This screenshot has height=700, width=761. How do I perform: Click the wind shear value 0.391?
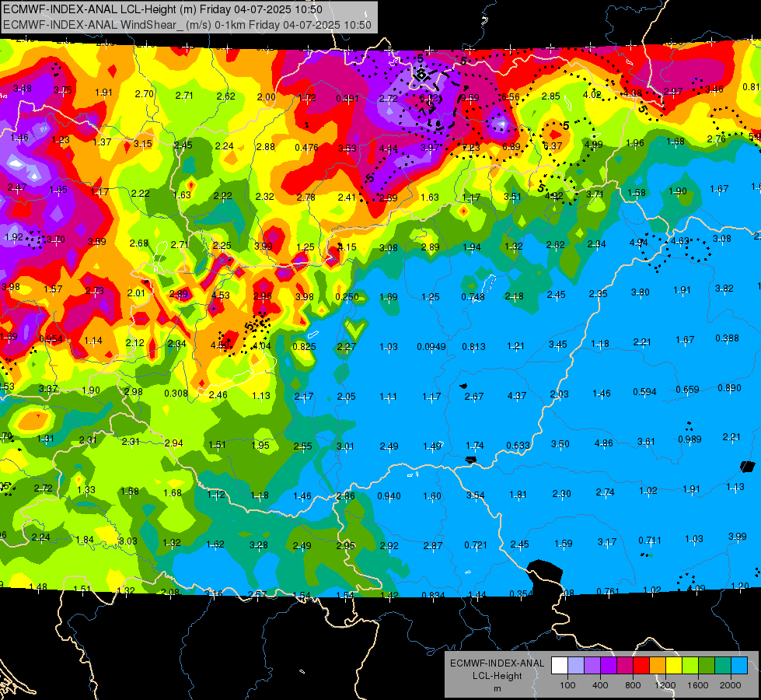pyautogui.click(x=347, y=99)
